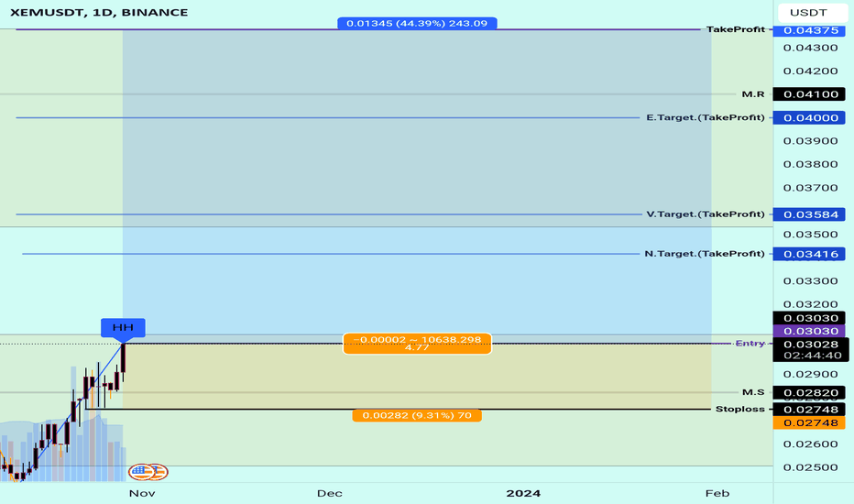Click the 0.02900 price axis value
Image resolution: width=854 pixels, height=504 pixels.
[x=810, y=374]
